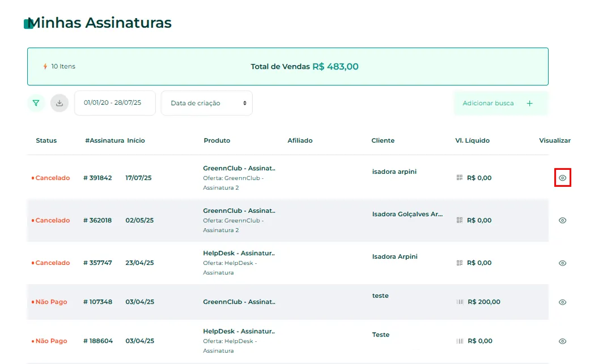Click the Vl. Líquido column header

(x=472, y=140)
